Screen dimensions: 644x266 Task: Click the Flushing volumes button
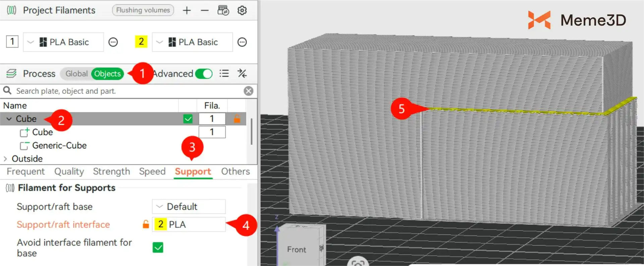(143, 10)
